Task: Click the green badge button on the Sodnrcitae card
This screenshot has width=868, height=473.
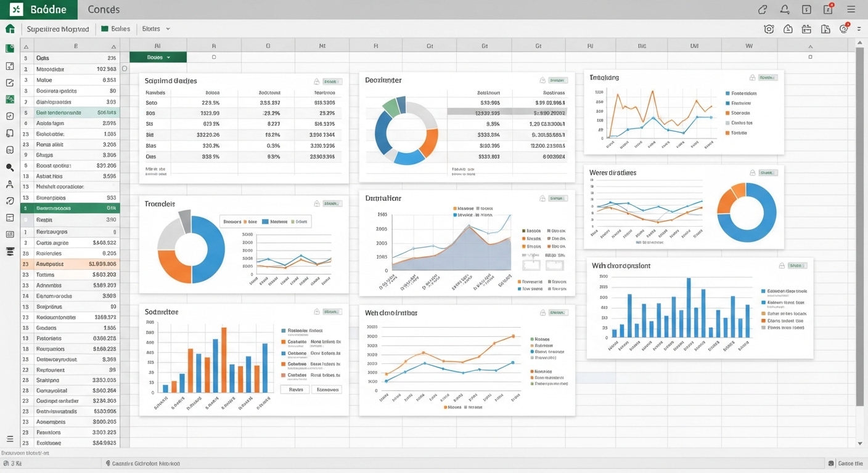Action: click(x=332, y=312)
